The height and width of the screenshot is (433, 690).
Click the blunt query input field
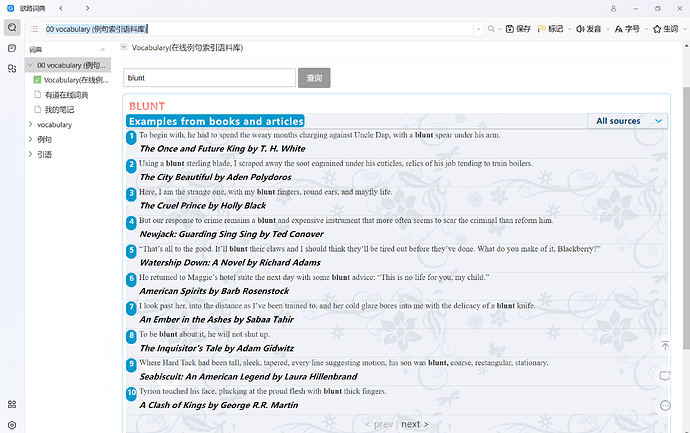[209, 78]
